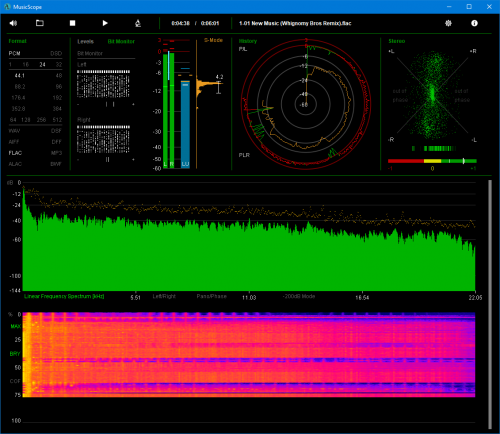Select the Levels tab
500x434 pixels.
(x=85, y=41)
